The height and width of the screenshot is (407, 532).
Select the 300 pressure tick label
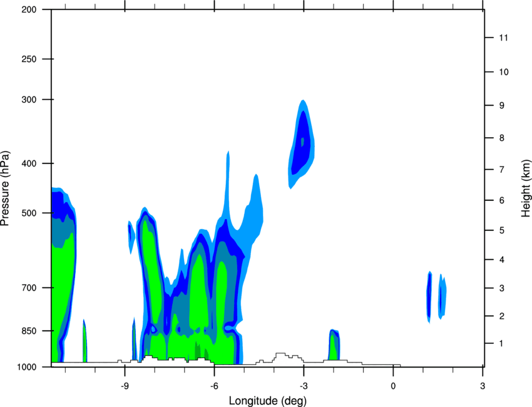point(29,100)
